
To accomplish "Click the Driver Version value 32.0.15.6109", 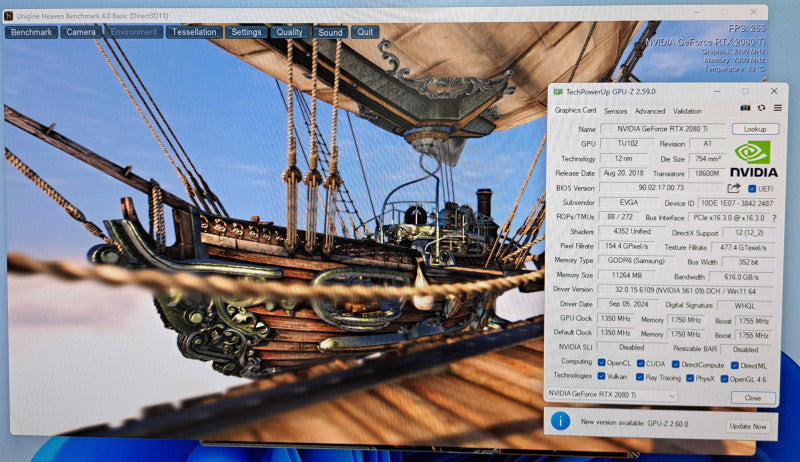I will [685, 290].
